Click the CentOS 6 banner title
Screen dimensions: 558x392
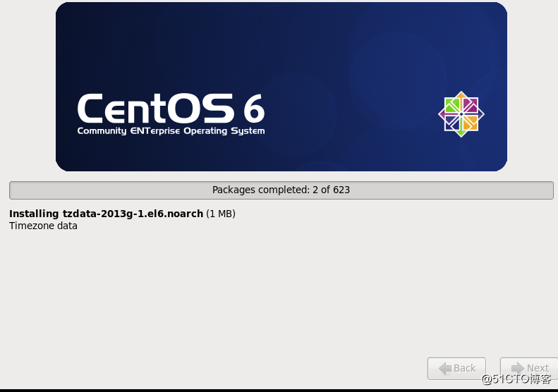(171, 108)
